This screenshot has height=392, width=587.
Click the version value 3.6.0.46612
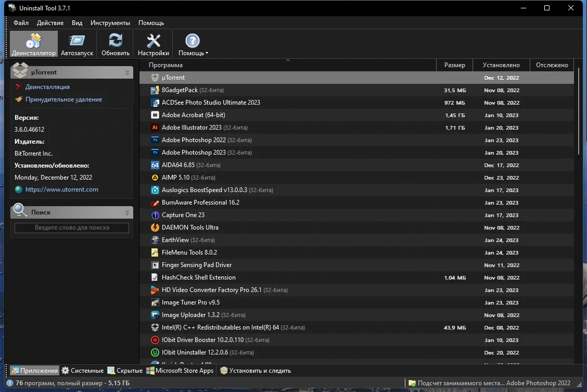(30, 130)
